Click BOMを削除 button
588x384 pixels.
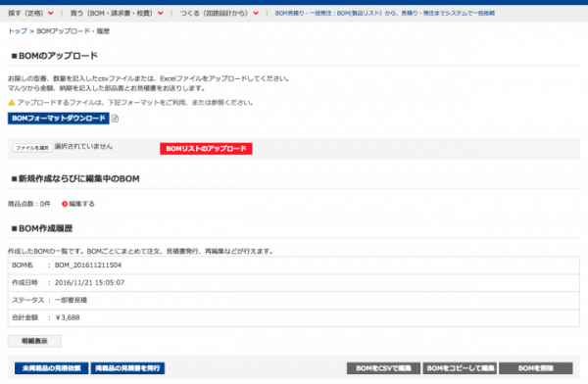[536, 368]
